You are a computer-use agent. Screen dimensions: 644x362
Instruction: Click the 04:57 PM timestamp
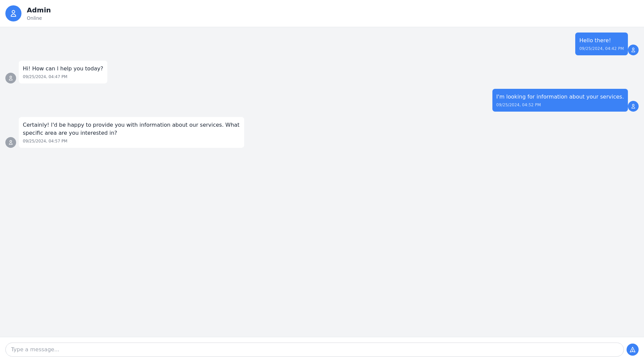pos(45,141)
